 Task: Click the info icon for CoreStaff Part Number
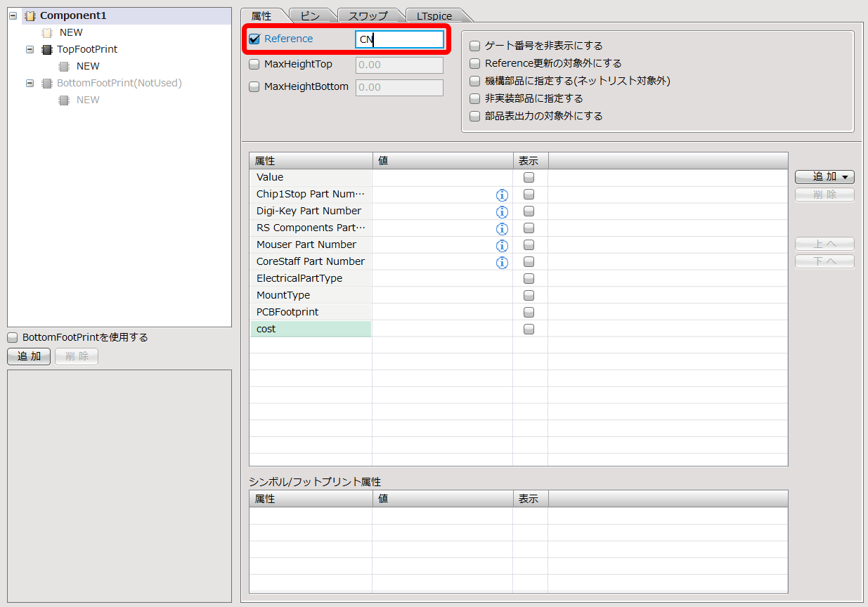coord(502,262)
